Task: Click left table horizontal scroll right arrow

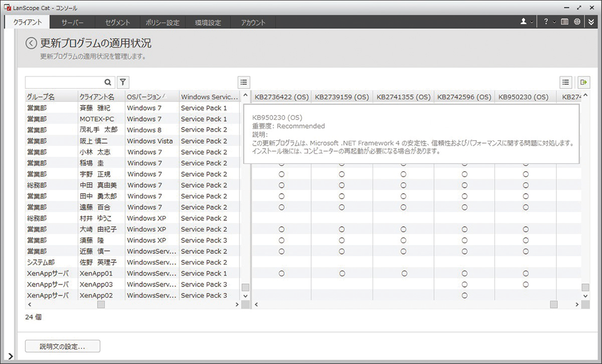Action: pos(237,304)
